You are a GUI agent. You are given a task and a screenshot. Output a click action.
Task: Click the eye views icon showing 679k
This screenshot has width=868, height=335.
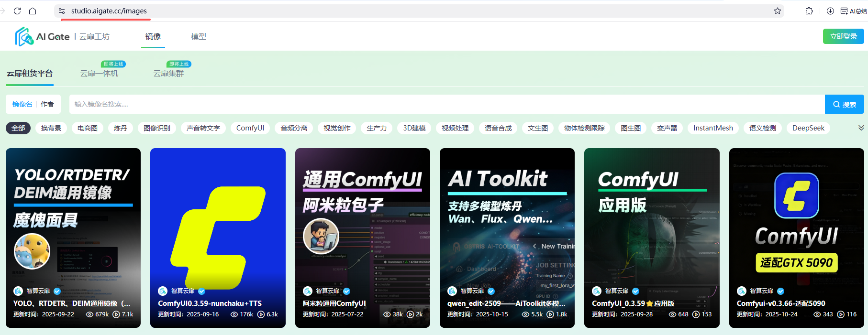pos(89,314)
